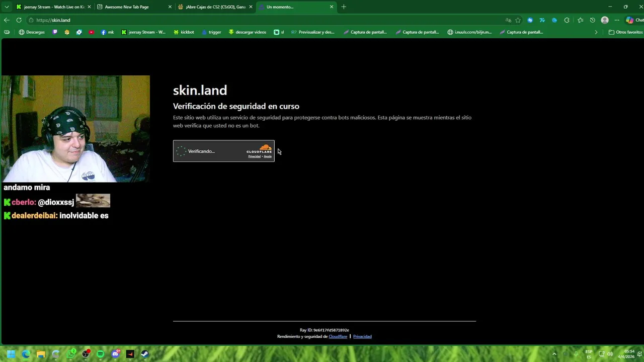
Task: Open notifications bell in system tray
Action: 640,354
